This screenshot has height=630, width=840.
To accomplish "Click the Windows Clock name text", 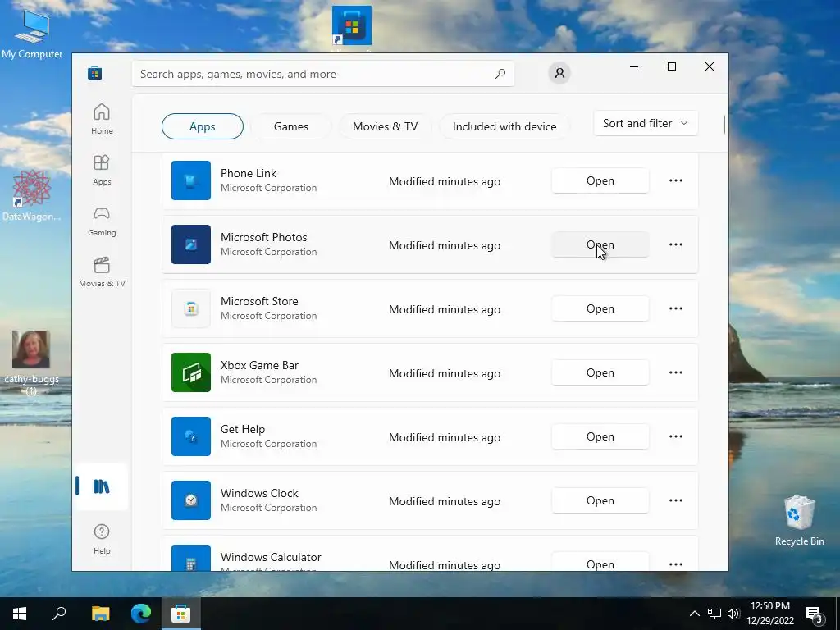I will [x=259, y=493].
